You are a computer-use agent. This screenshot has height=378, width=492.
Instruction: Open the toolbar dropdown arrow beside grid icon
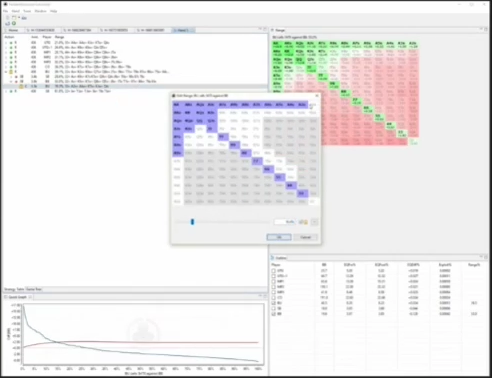tap(19, 18)
